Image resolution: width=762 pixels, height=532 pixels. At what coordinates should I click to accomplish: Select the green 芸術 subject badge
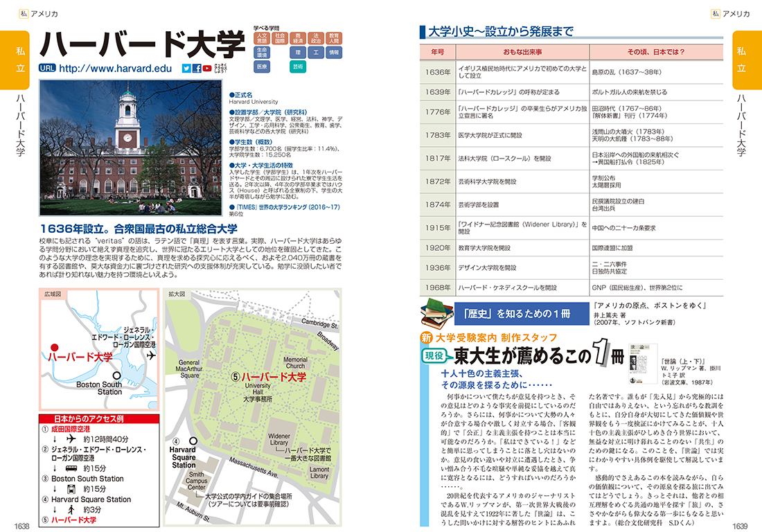(298, 66)
